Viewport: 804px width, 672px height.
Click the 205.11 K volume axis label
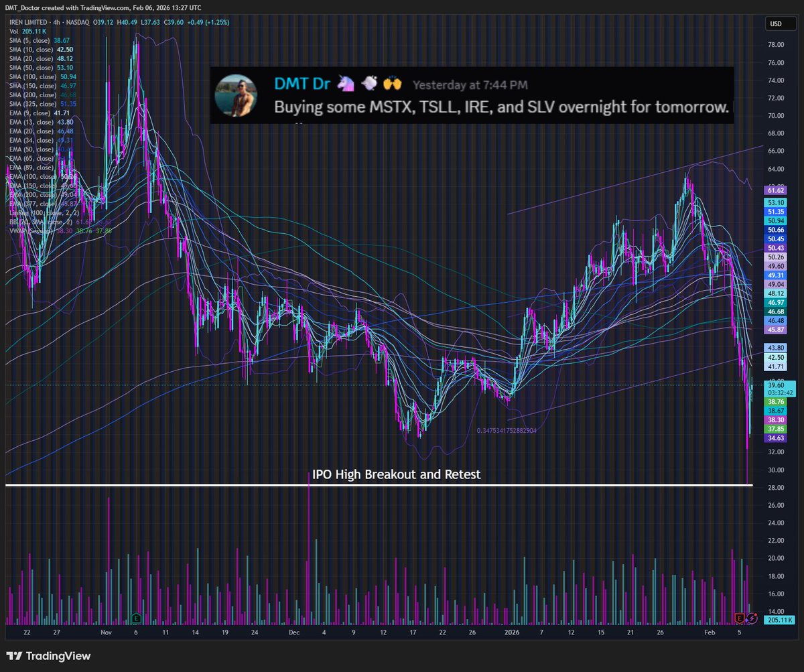(779, 620)
